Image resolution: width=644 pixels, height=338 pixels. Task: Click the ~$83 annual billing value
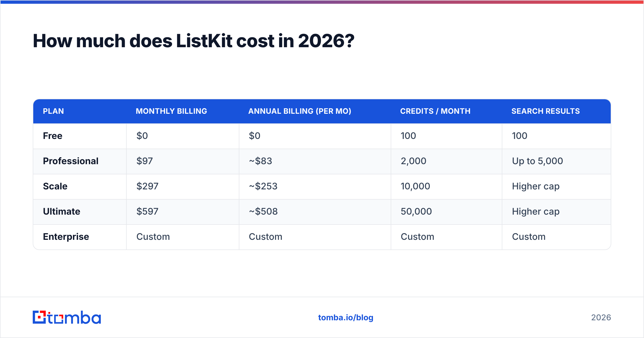260,161
